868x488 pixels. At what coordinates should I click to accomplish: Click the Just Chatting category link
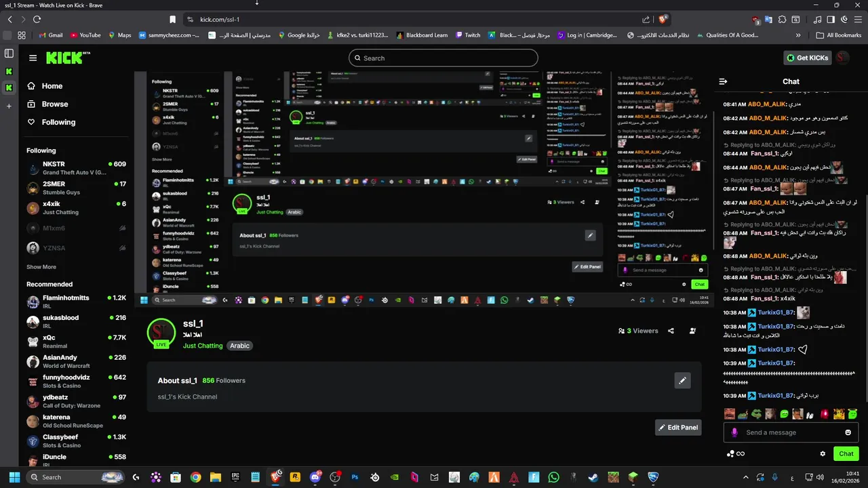[x=203, y=346]
